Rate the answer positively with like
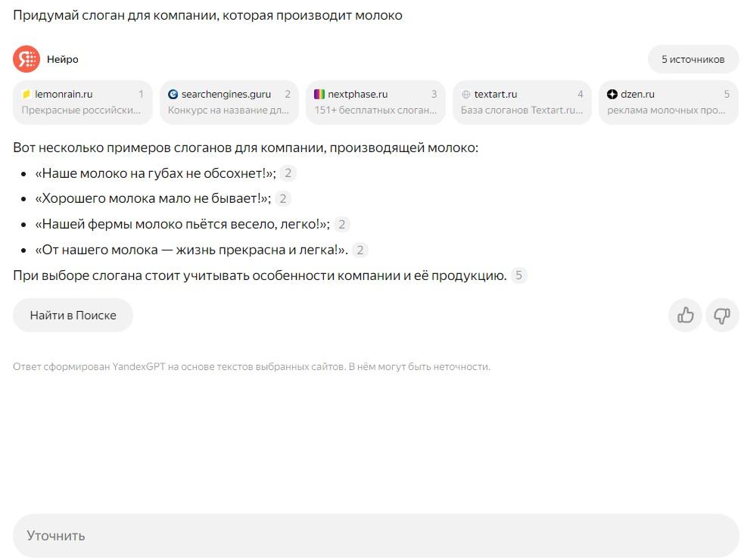The width and height of the screenshot is (744, 560). [684, 315]
